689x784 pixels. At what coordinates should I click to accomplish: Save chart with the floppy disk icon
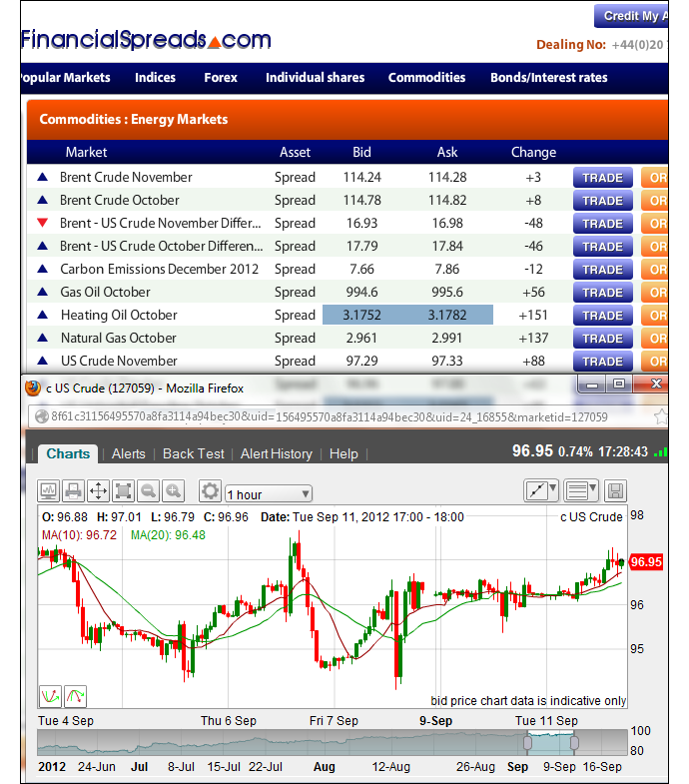pyautogui.click(x=615, y=491)
